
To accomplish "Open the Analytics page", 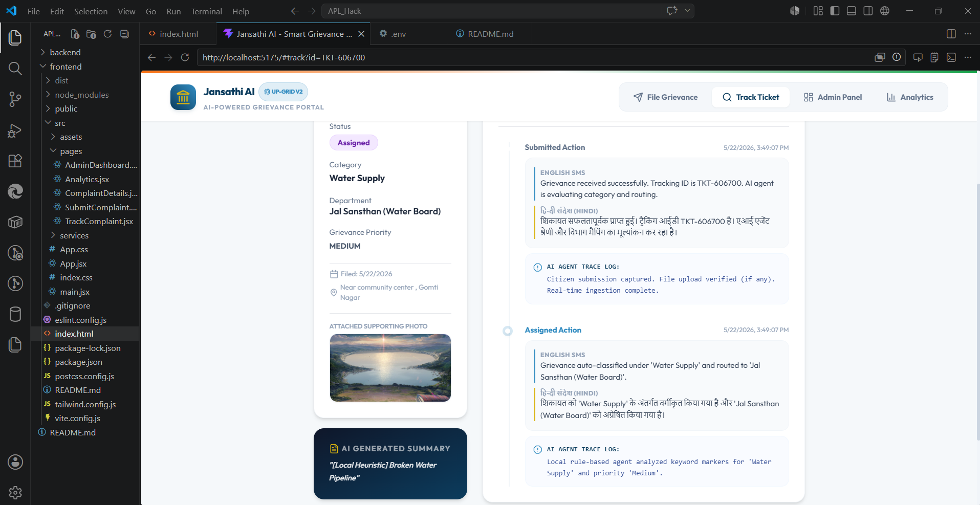I will 910,97.
